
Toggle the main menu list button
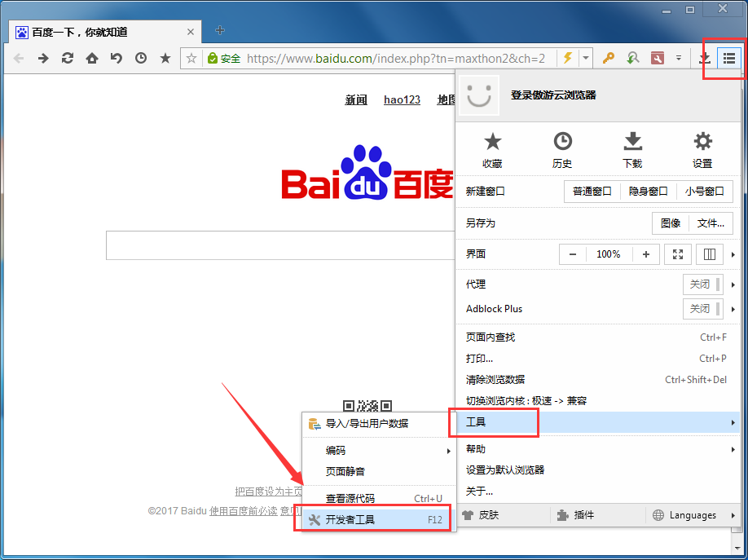pos(729,58)
